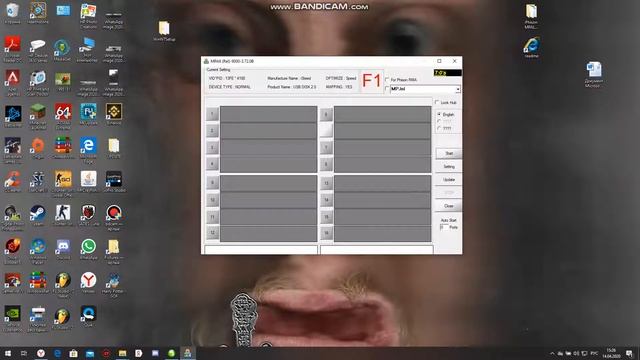Click port button 14
This screenshot has width=640, height=360.
(326, 200)
